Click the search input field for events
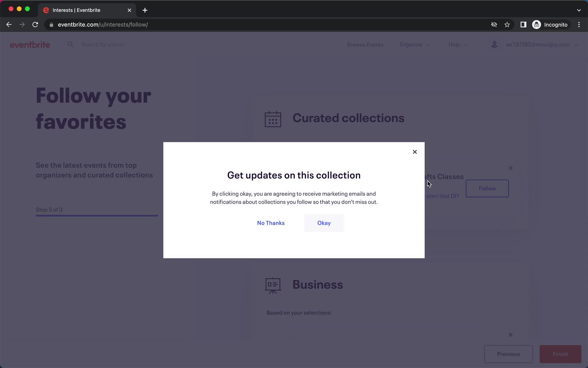 tap(103, 44)
